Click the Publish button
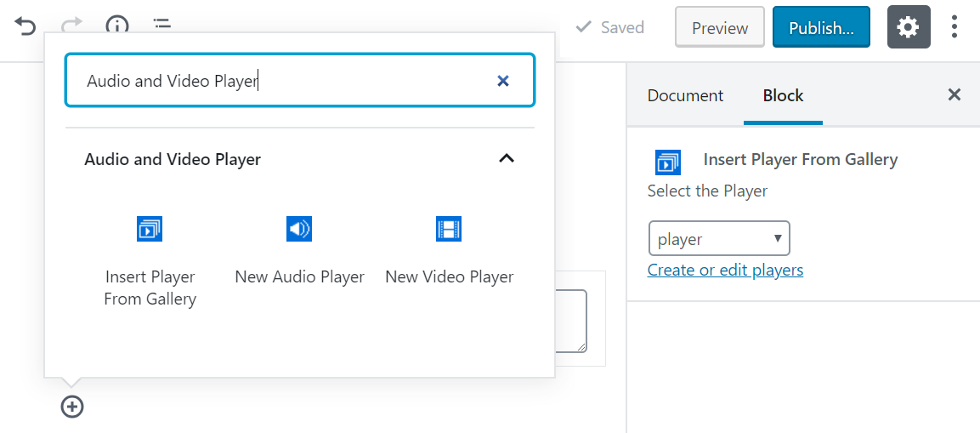The width and height of the screenshot is (980, 433). click(x=821, y=27)
